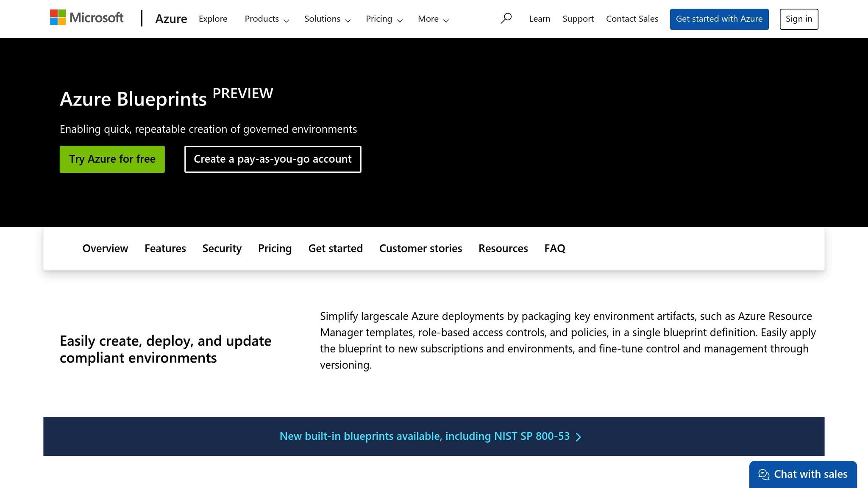This screenshot has width=868, height=488.
Task: Expand the Products dropdown menu
Action: (267, 19)
